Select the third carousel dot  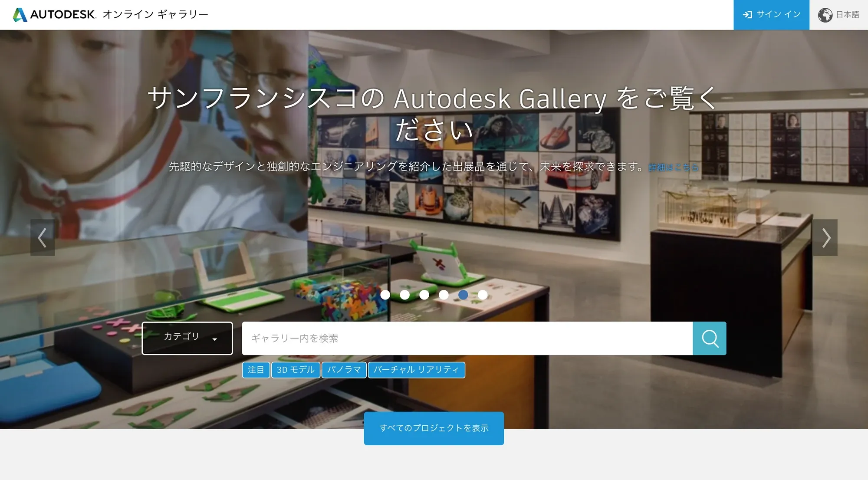[x=424, y=295]
